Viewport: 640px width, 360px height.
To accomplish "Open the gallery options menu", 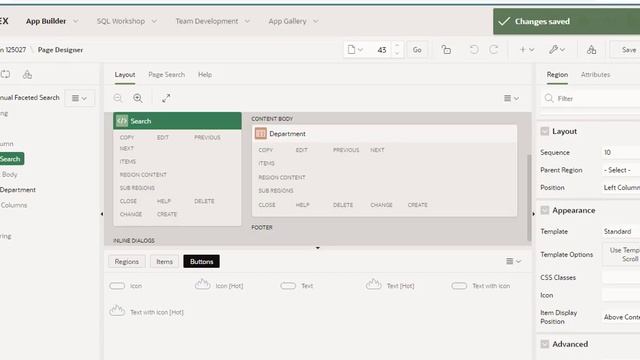I will [513, 261].
